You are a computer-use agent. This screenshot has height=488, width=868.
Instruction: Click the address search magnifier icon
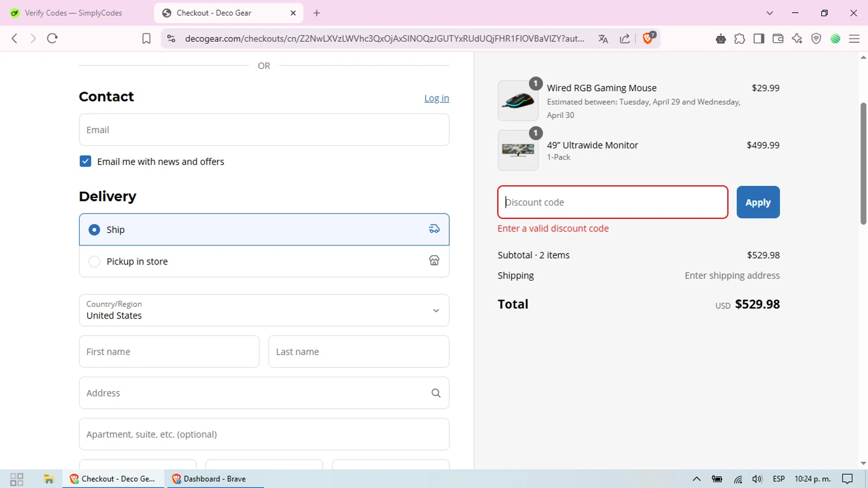coord(436,393)
